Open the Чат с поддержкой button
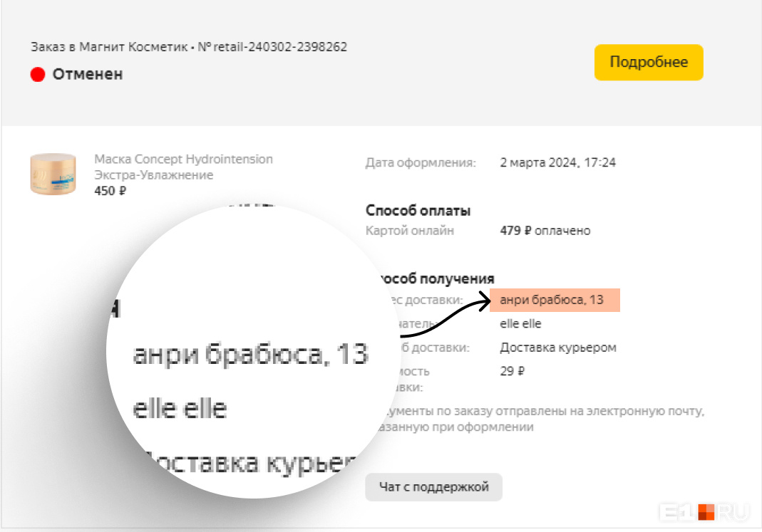The image size is (762, 532). pos(433,487)
